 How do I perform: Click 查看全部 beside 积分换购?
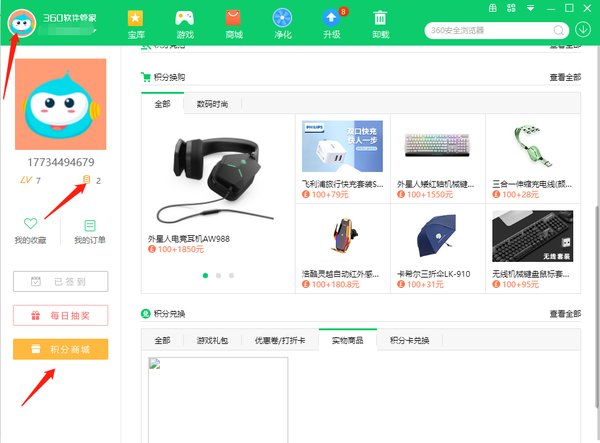tap(565, 77)
